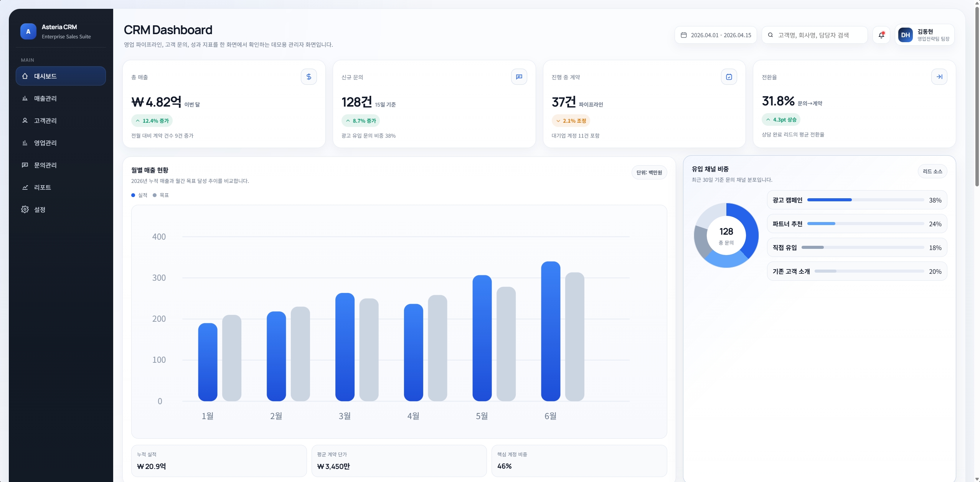The height and width of the screenshot is (482, 980).
Task: Click the 단위: 백만원 button
Action: 649,173
